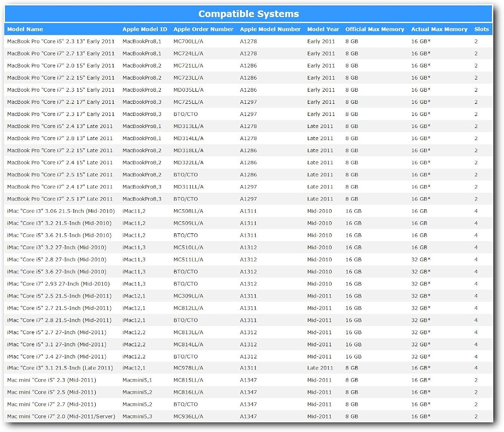Select MacBook Pro "Core i7" 2.0 15" Early 2011
504x432 pixels.
[x=61, y=66]
